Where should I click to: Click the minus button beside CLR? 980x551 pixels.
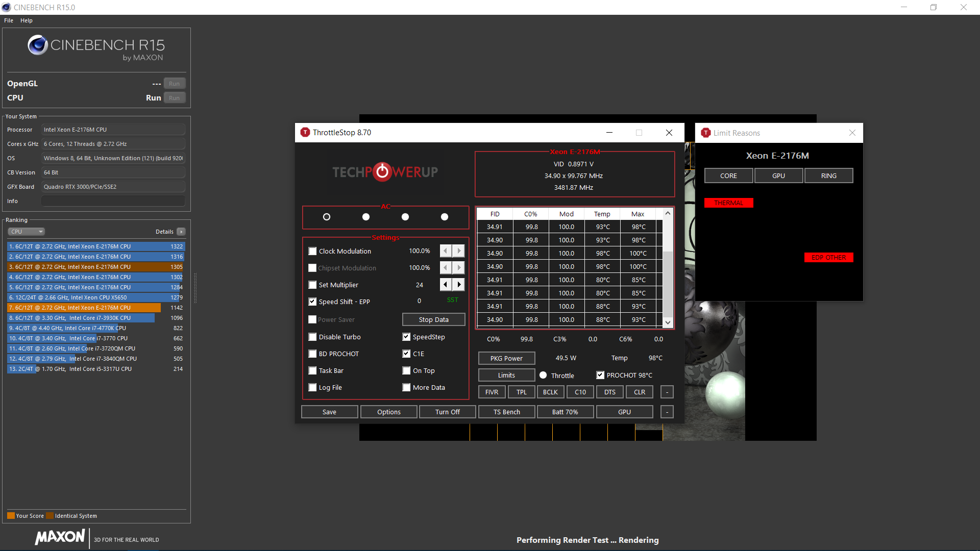pos(667,392)
